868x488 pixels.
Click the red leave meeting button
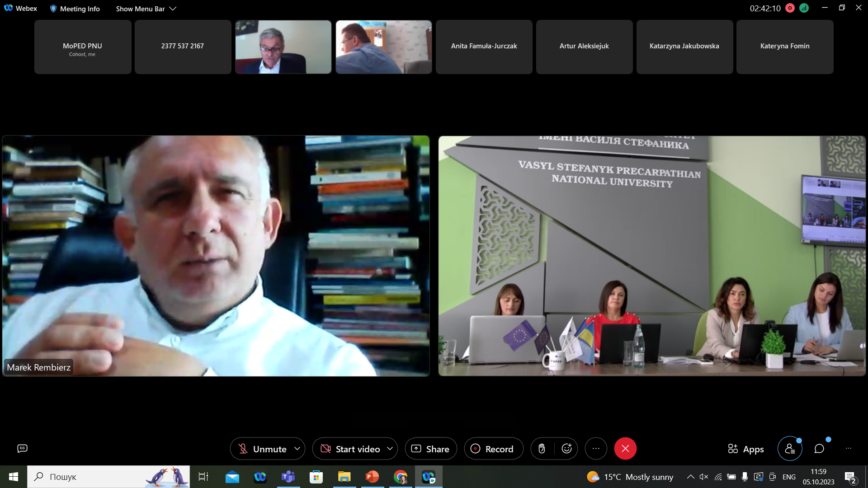coord(625,449)
